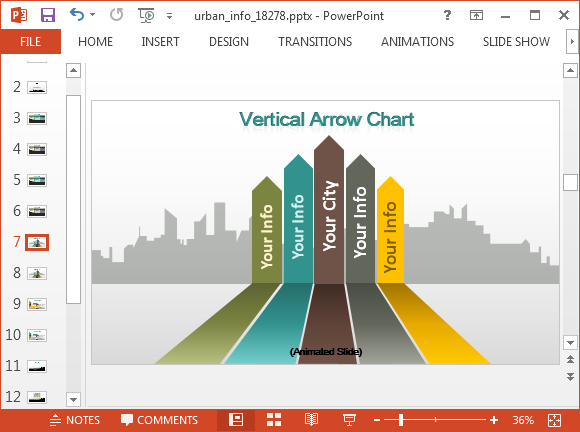Open Customize Quick Access Toolbar dropdown

tap(169, 16)
